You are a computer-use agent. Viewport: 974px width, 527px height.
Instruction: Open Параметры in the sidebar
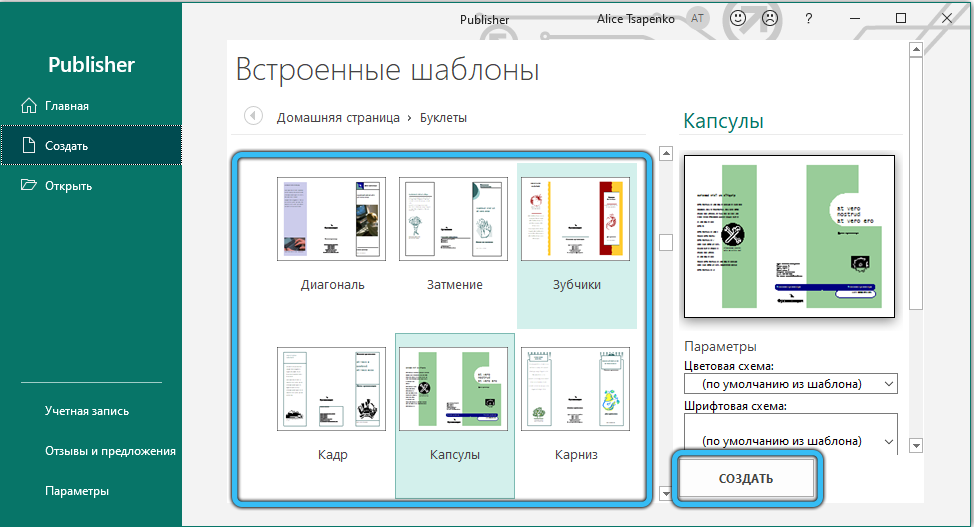click(x=77, y=491)
